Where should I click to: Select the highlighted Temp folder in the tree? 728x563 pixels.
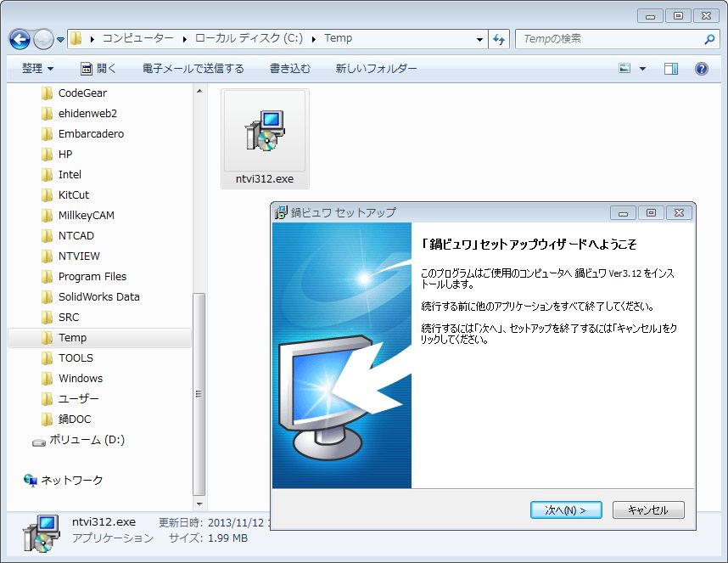pyautogui.click(x=99, y=338)
